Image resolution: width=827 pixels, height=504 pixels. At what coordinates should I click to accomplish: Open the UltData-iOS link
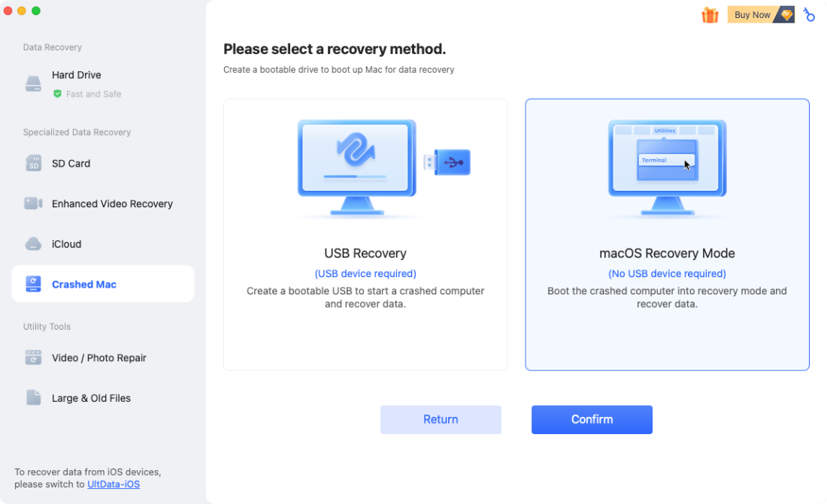(114, 484)
